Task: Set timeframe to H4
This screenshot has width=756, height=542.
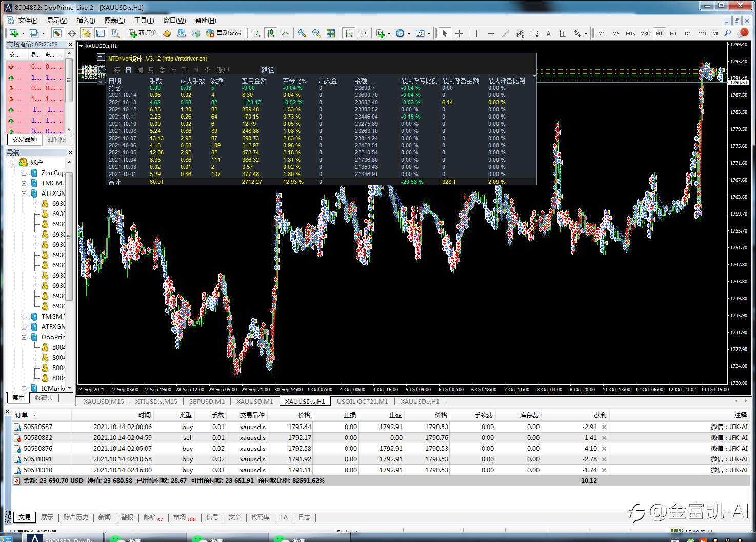Action: pos(673,33)
